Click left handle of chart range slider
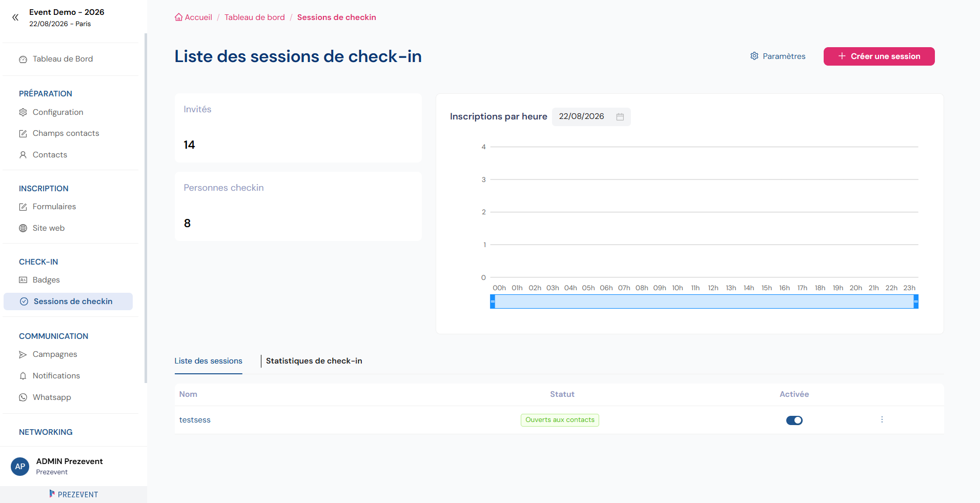Screen dimensions: 980x503 coord(493,301)
